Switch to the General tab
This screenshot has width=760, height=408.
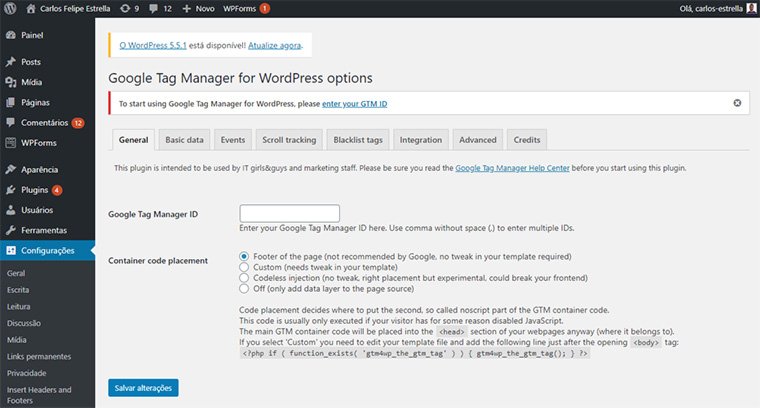coord(133,140)
